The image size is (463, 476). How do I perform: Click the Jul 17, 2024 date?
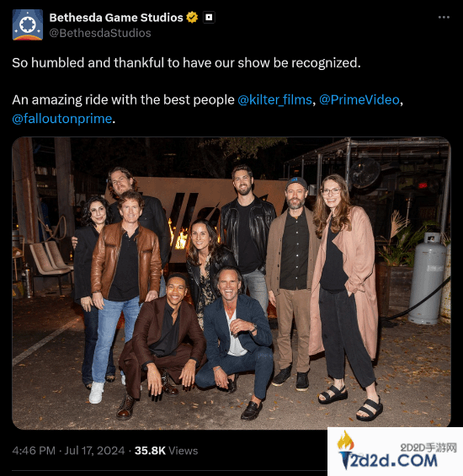point(94,451)
